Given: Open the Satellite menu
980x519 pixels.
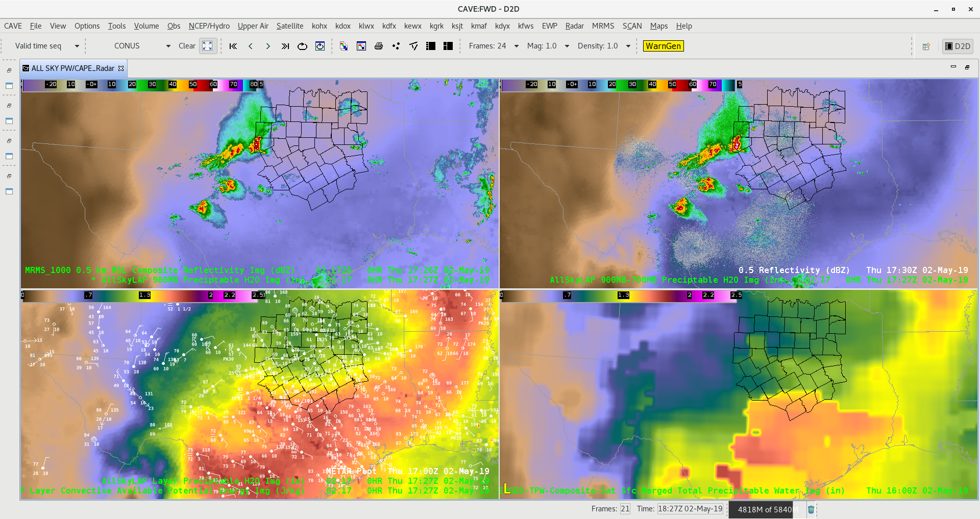Looking at the screenshot, I should coord(289,26).
